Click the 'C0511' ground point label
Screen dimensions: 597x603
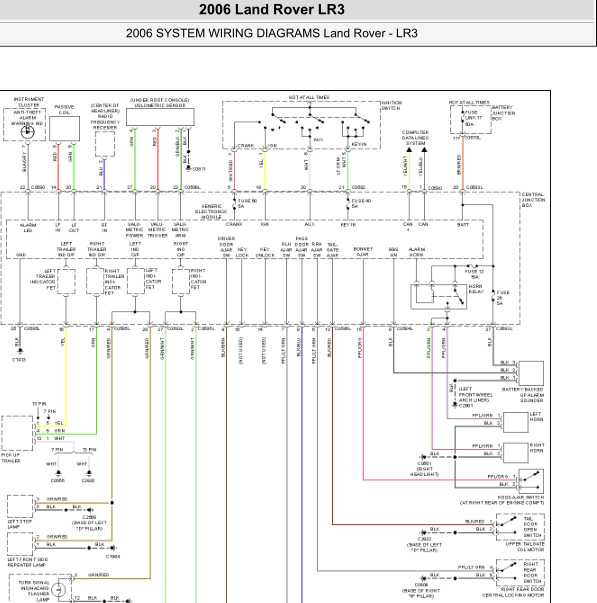(199, 169)
